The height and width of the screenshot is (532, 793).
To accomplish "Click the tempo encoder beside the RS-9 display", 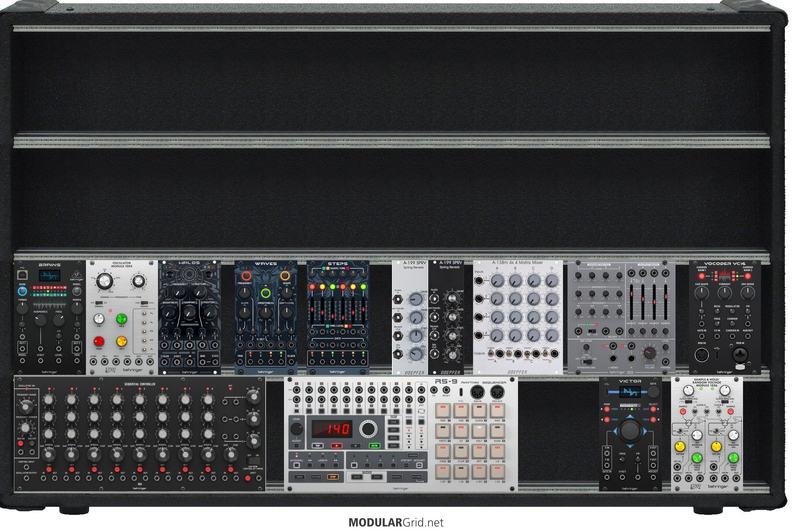I will (x=368, y=429).
